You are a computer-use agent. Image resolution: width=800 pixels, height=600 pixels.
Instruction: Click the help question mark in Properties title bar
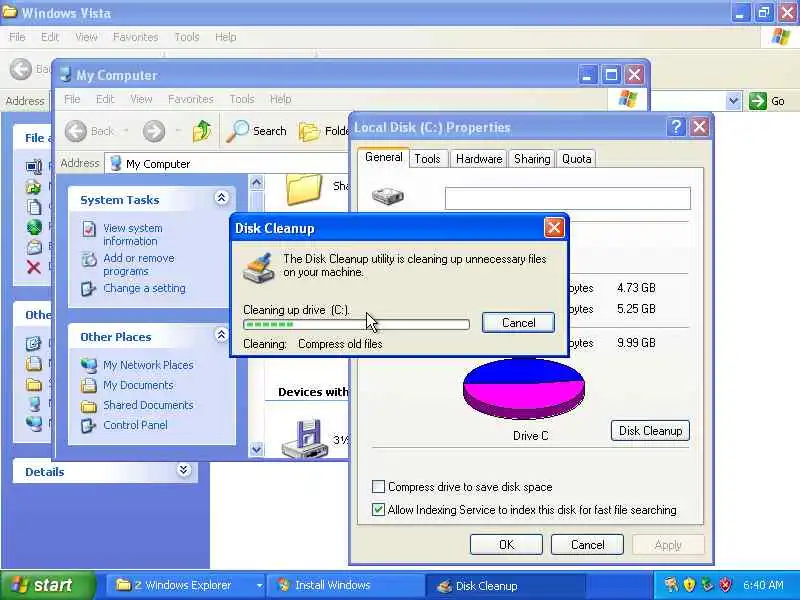(676, 127)
